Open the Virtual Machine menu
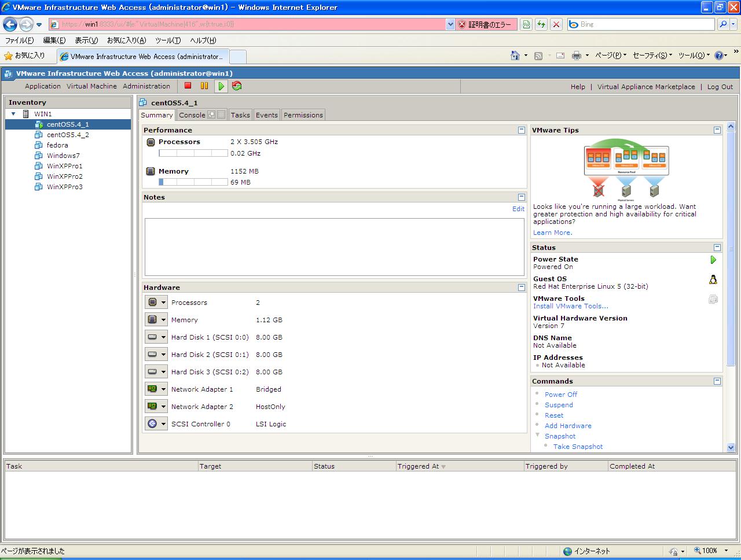The height and width of the screenshot is (560, 741). pos(91,86)
